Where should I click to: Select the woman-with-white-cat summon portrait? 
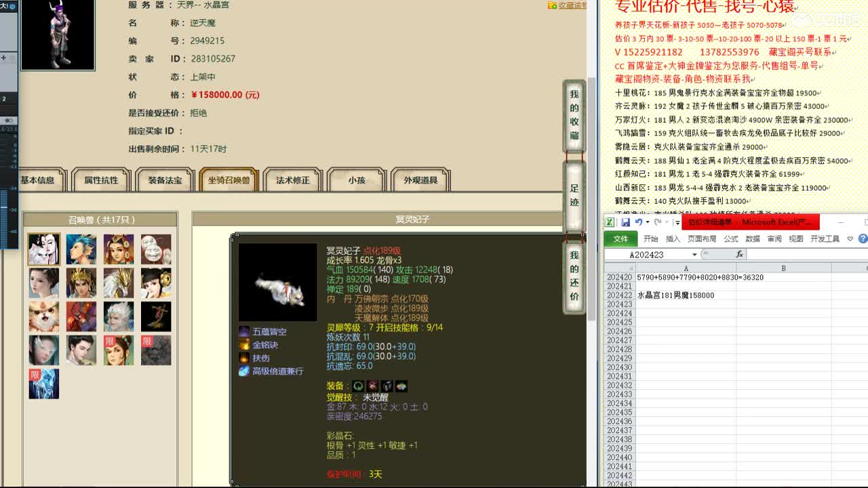(x=44, y=249)
